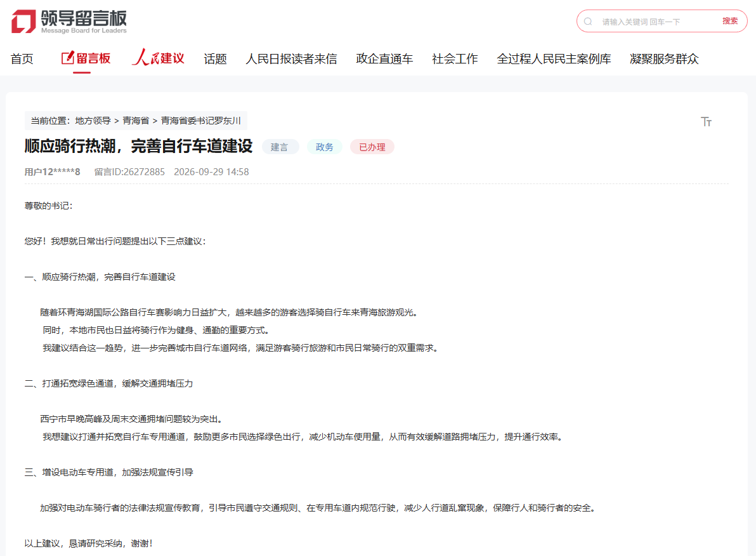Screen dimensions: 756x556
Task: Open 人民日报读者来信 section
Action: coord(291,59)
